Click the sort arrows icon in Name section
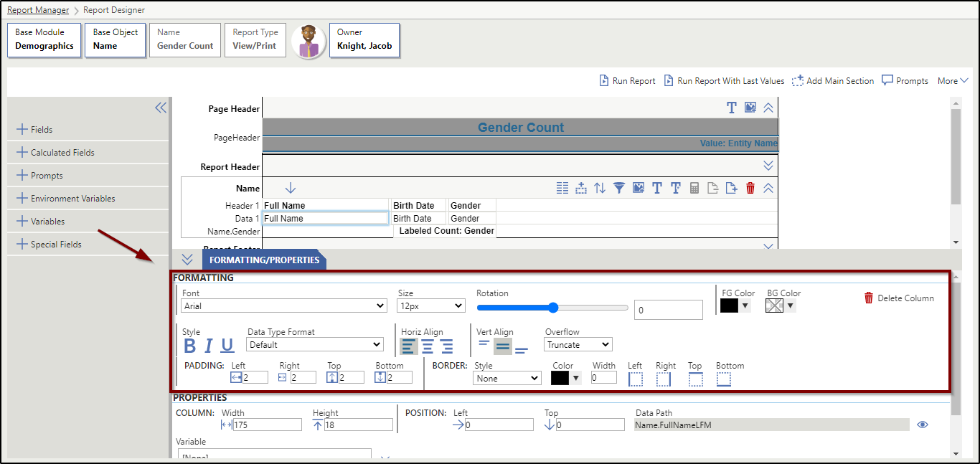This screenshot has width=980, height=464. pos(600,188)
